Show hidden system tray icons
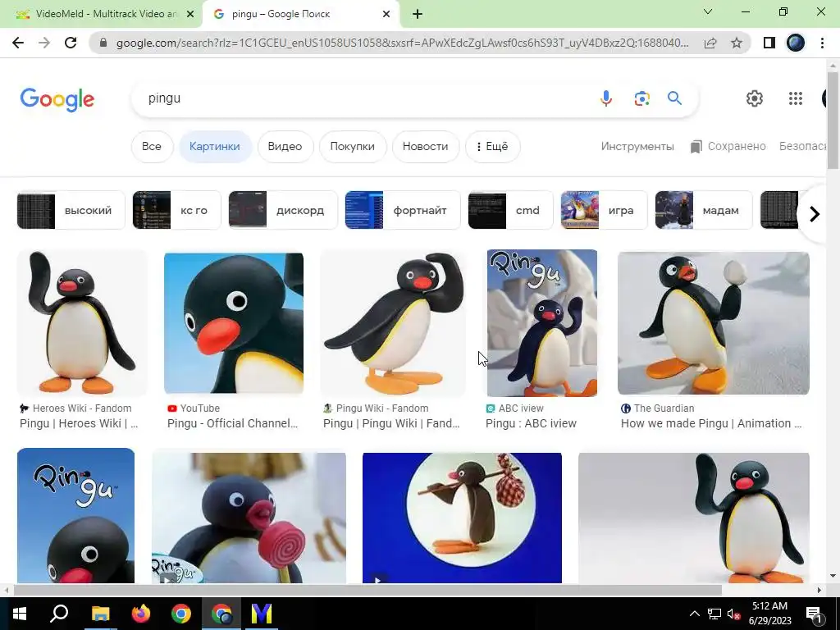 tap(694, 614)
